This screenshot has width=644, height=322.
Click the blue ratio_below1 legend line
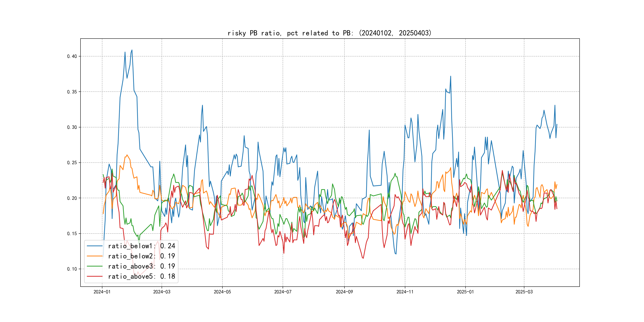click(x=94, y=246)
